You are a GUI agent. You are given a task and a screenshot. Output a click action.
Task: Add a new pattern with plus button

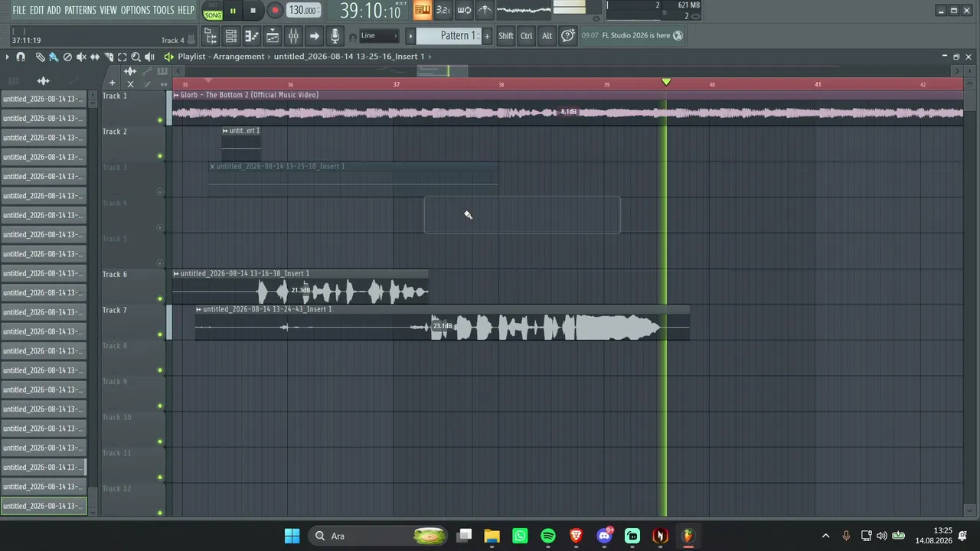click(486, 36)
